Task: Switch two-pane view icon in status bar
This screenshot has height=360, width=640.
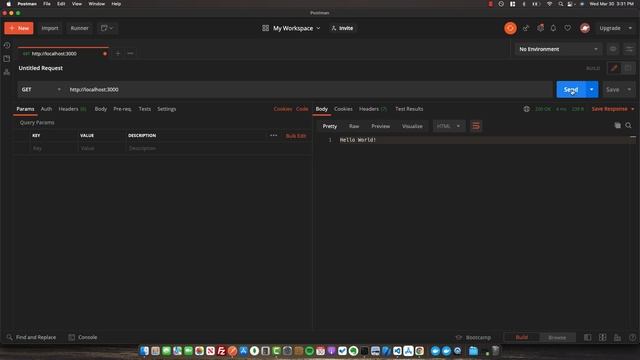Action: 602,337
